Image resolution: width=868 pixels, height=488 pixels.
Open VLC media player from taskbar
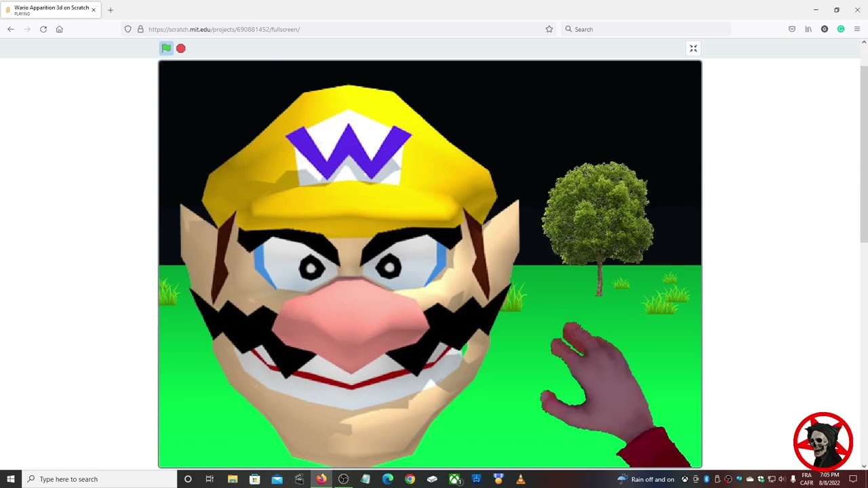pos(521,479)
